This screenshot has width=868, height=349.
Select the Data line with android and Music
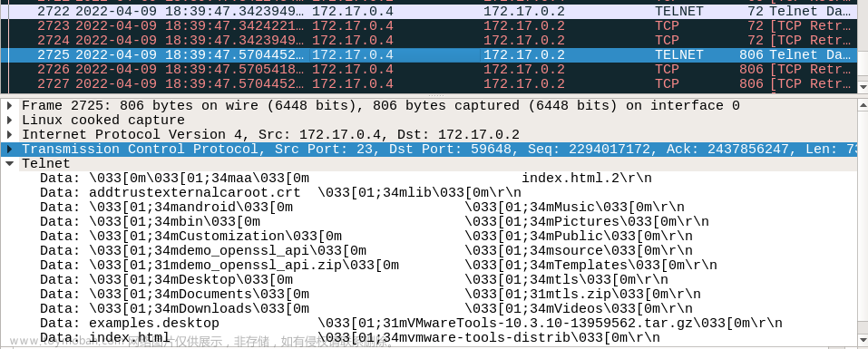coord(362,207)
